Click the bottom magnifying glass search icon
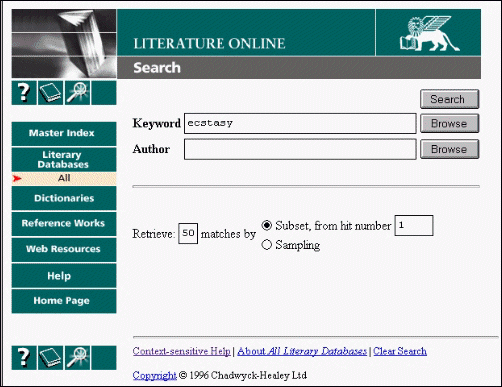The image size is (502, 387). point(77,358)
